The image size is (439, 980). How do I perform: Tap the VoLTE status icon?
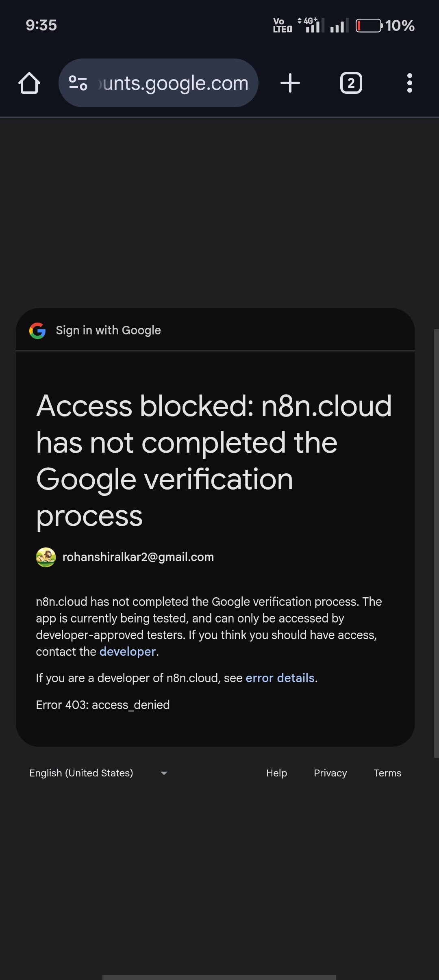pyautogui.click(x=282, y=25)
